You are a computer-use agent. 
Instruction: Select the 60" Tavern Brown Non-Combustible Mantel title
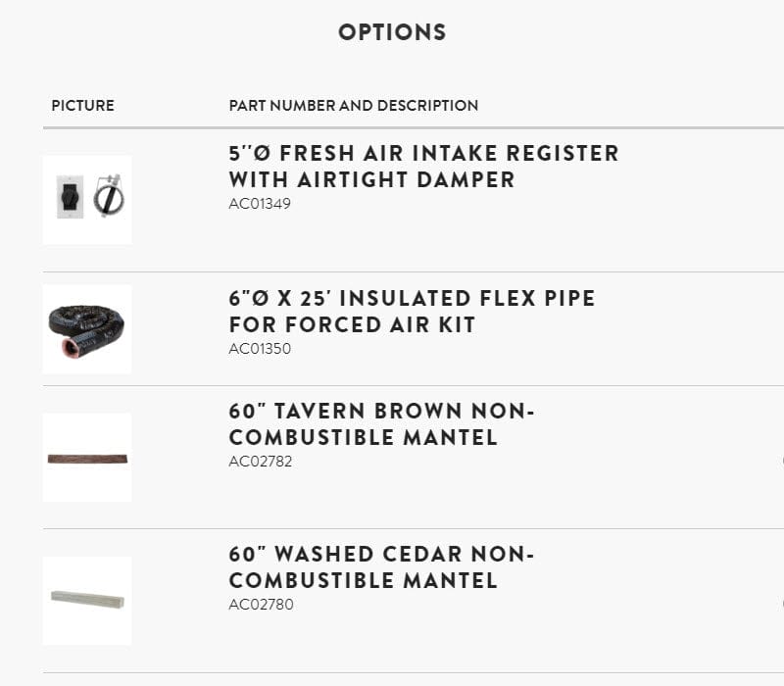coord(381,424)
